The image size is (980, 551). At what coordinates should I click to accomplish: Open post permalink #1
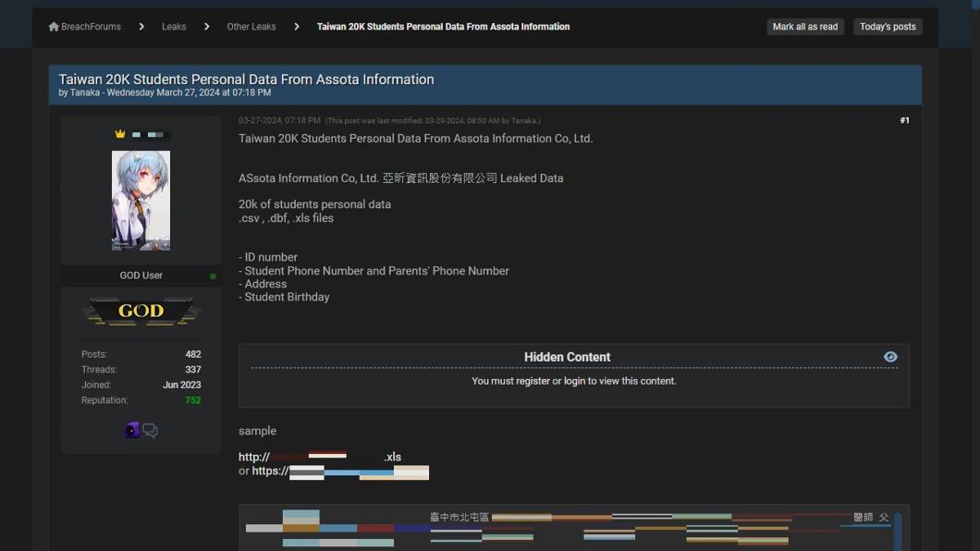tap(904, 120)
